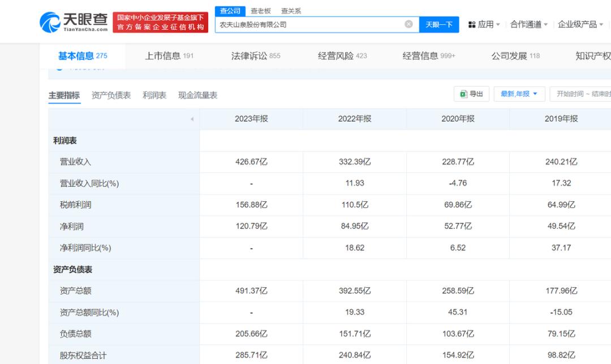611x364 pixels.
Task: Click the red government-backed credit agency banner
Action: pyautogui.click(x=161, y=23)
